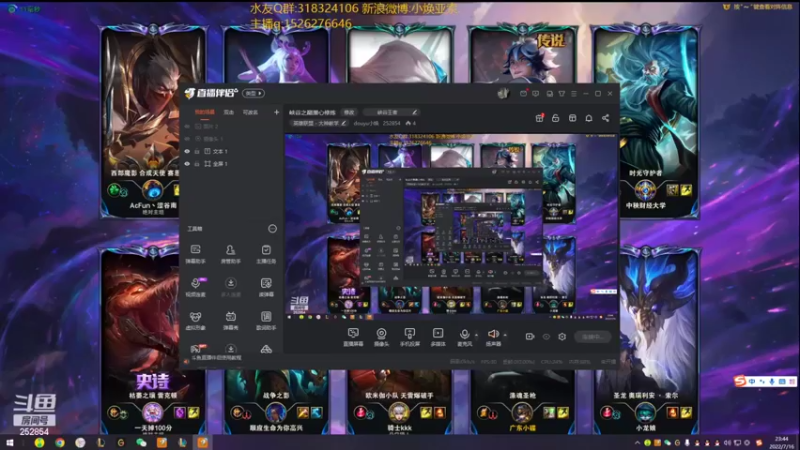Click the Sogou input method toolbar
Viewport: 800px width, 450px height.
(x=765, y=381)
